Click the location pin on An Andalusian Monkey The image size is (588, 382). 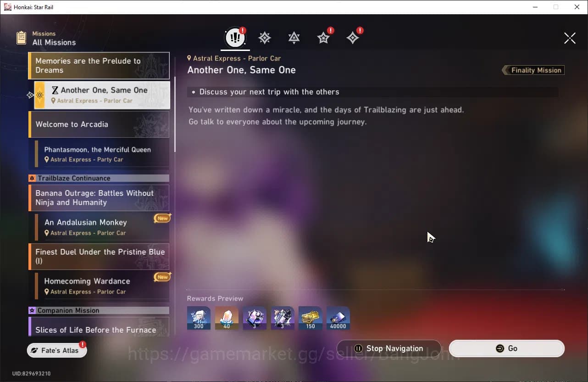point(47,233)
